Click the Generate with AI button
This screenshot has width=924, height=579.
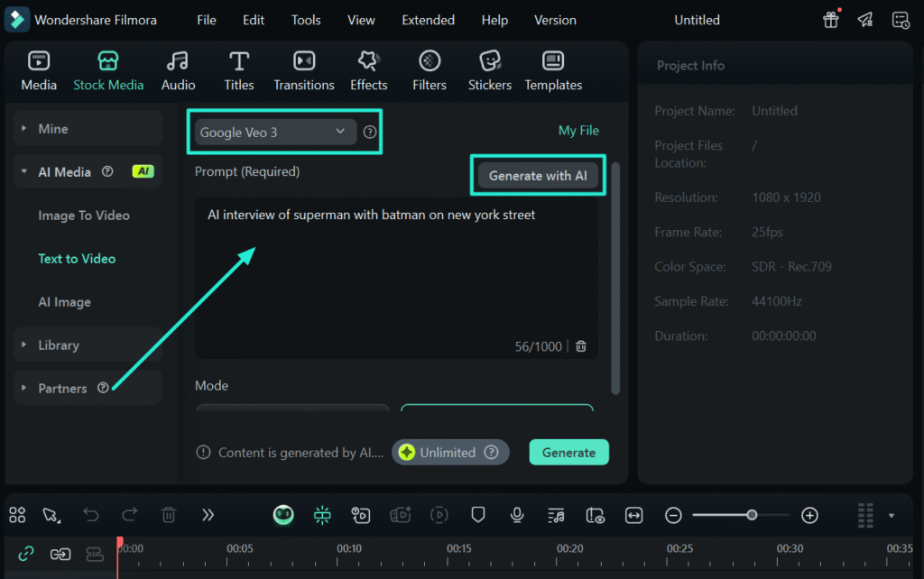537,176
